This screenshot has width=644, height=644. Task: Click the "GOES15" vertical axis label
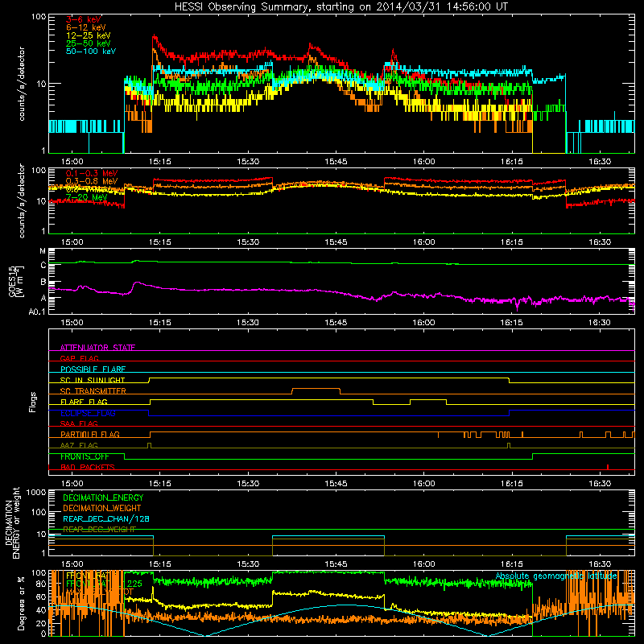click(14, 281)
